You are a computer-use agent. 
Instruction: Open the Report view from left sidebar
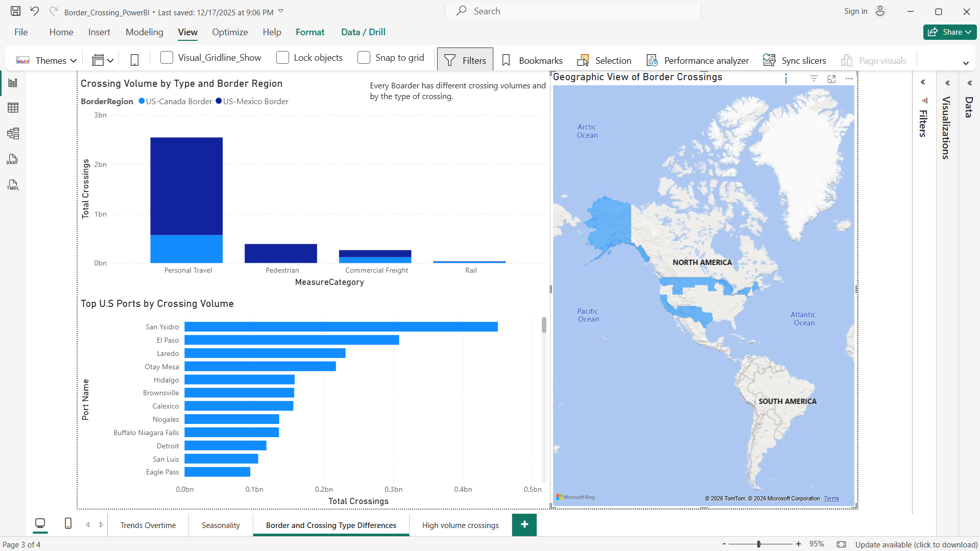tap(13, 82)
